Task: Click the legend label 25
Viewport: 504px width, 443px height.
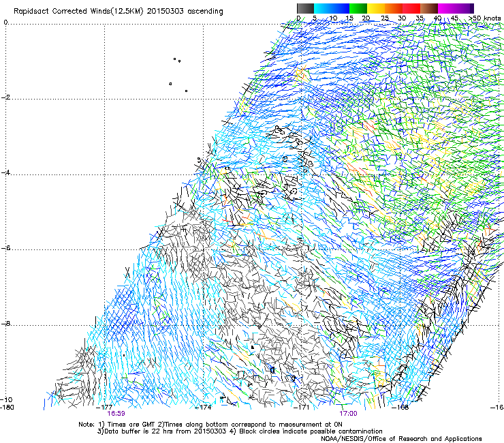Action: [x=385, y=18]
